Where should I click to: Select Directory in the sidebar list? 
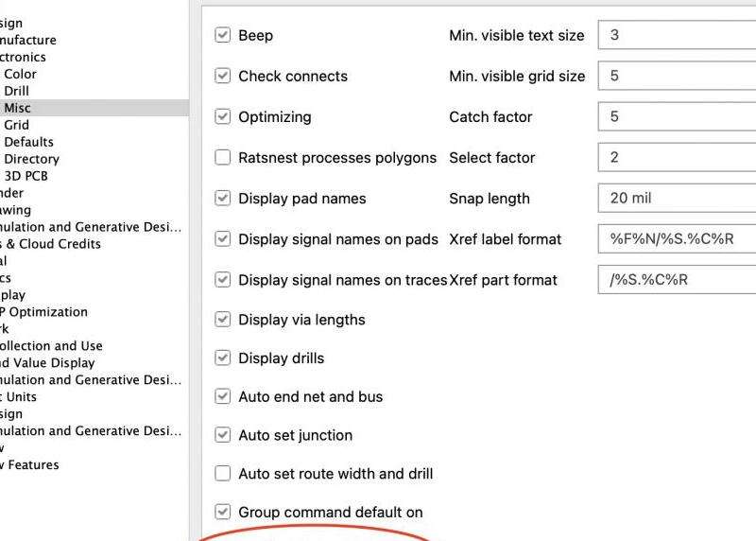click(x=31, y=159)
